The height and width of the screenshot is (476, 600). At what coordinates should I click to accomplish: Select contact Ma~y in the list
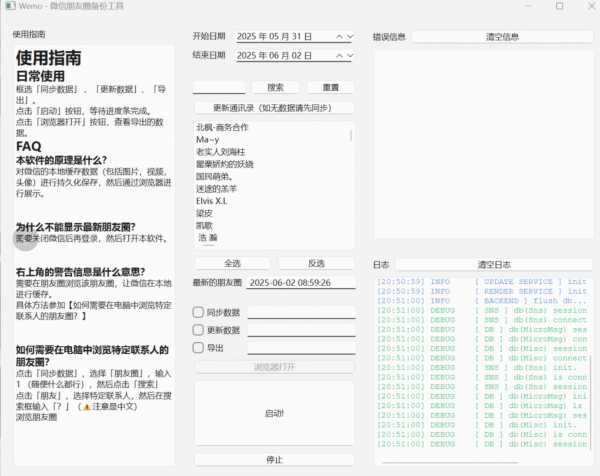[x=207, y=140]
